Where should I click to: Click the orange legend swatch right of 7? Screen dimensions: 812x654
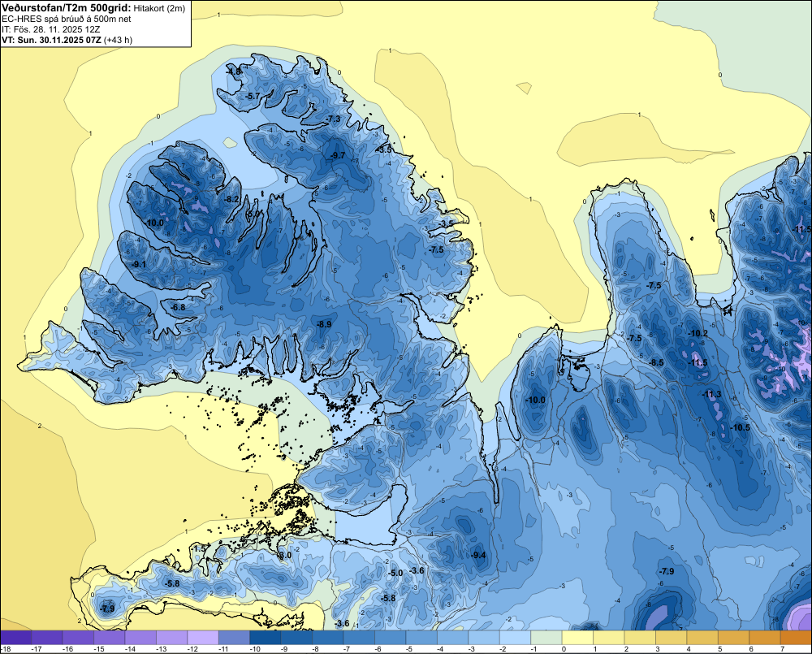796,638
